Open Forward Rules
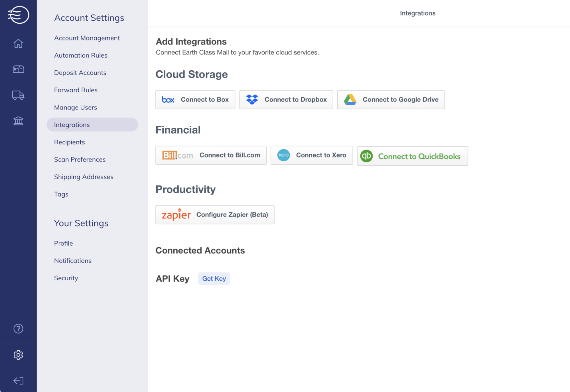 tap(76, 90)
